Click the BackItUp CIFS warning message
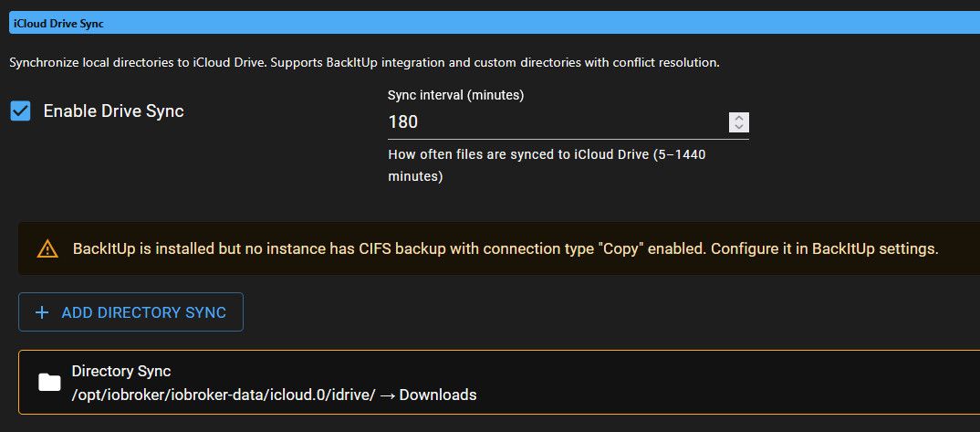The width and height of the screenshot is (980, 432). (x=505, y=248)
